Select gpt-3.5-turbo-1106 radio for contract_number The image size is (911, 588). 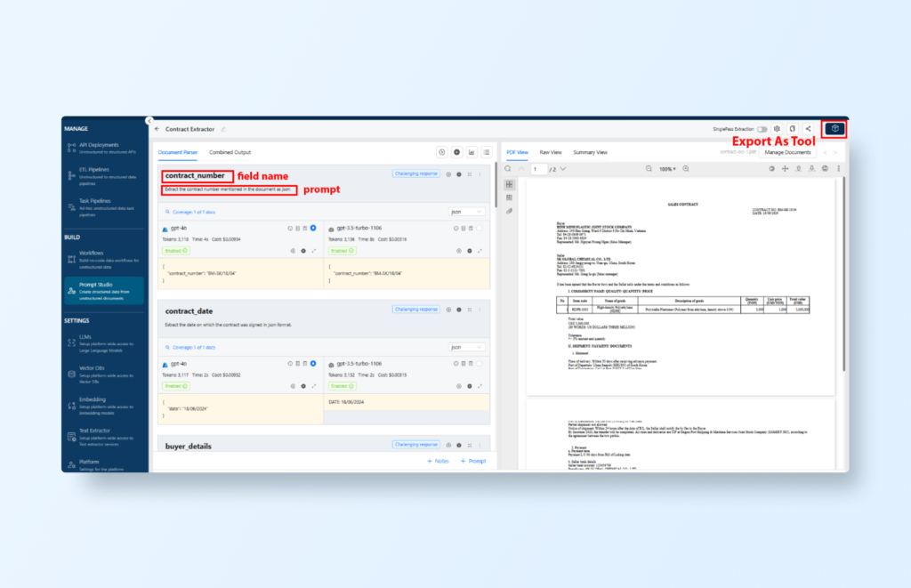480,229
